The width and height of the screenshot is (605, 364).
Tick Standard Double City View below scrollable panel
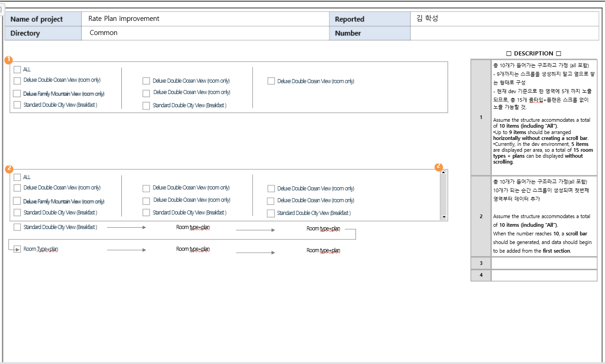(x=17, y=227)
